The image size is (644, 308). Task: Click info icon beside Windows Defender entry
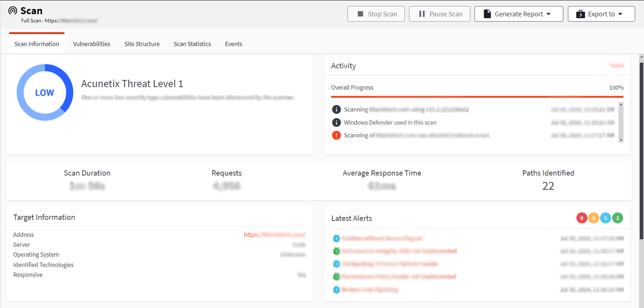(x=336, y=122)
